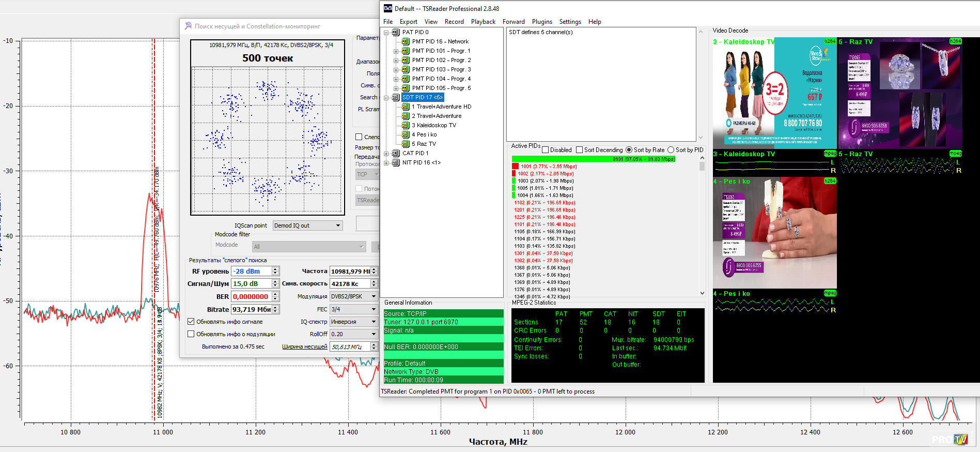The image size is (980, 452).
Task: Click the TSReader title bar app icon
Action: 388,8
